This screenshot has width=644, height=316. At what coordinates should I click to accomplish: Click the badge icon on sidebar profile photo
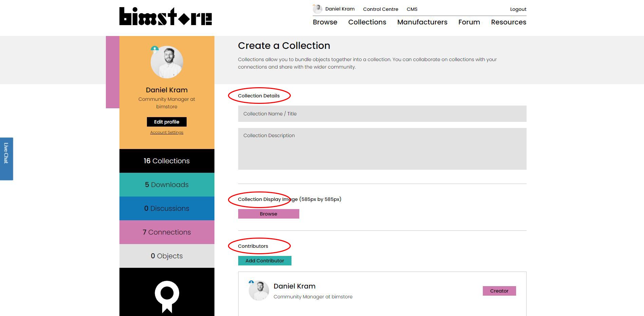coord(155,49)
